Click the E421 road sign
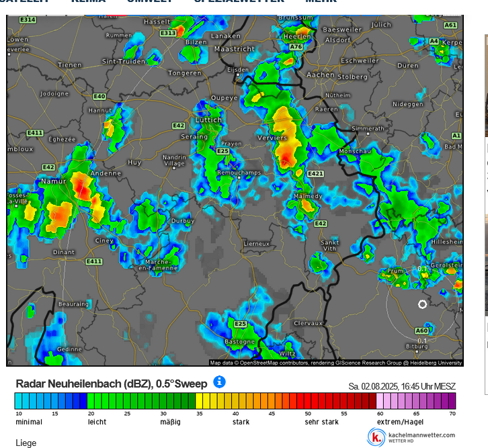Viewport: 488px width, 448px height. (x=315, y=174)
